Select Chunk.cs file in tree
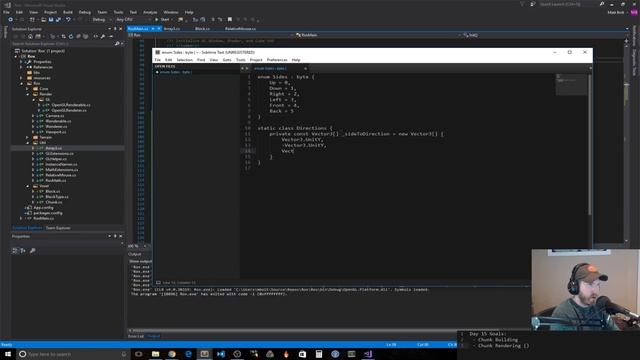640x360 pixels. click(x=53, y=202)
